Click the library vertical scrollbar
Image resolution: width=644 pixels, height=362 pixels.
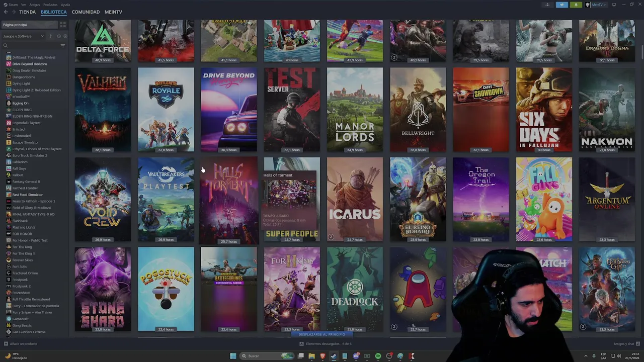pos(642,53)
